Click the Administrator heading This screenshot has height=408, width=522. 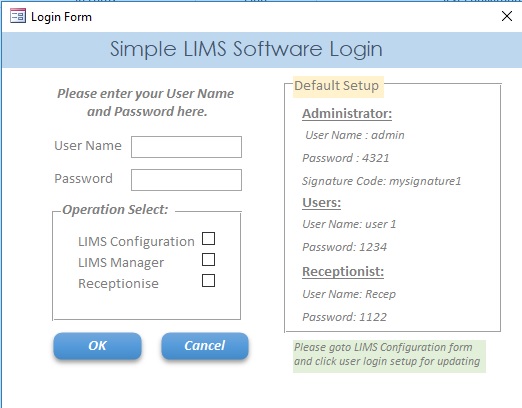(347, 114)
